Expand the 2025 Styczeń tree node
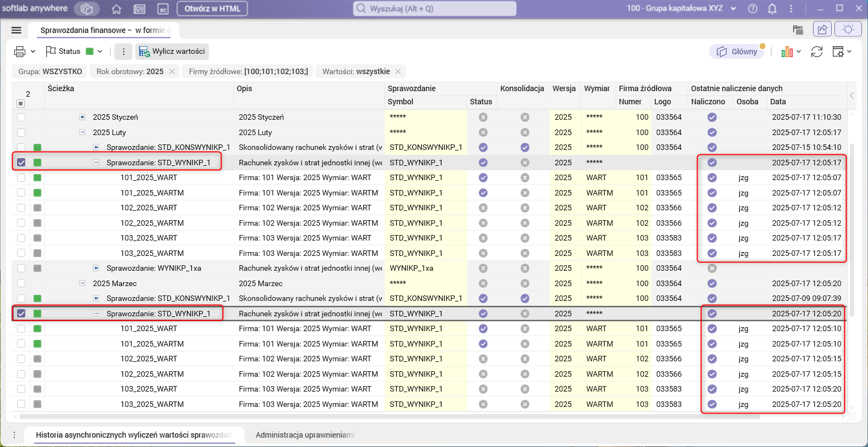This screenshot has height=447, width=868. coord(82,117)
